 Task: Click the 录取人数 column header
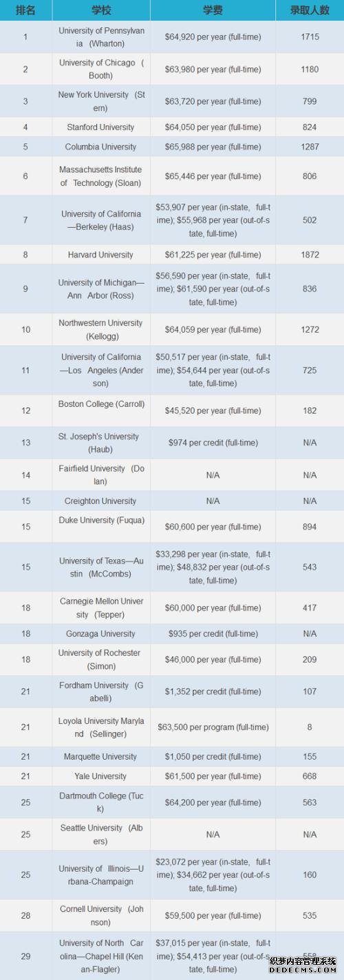coord(310,10)
